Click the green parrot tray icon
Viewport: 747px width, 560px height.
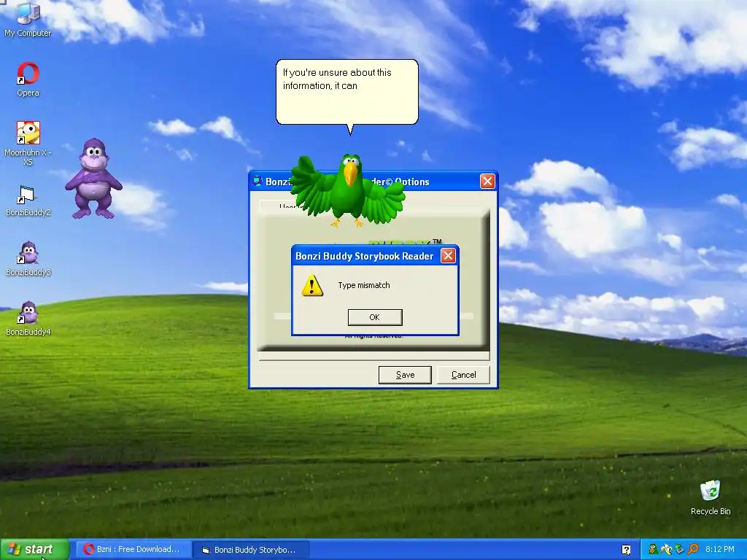pyautogui.click(x=654, y=549)
